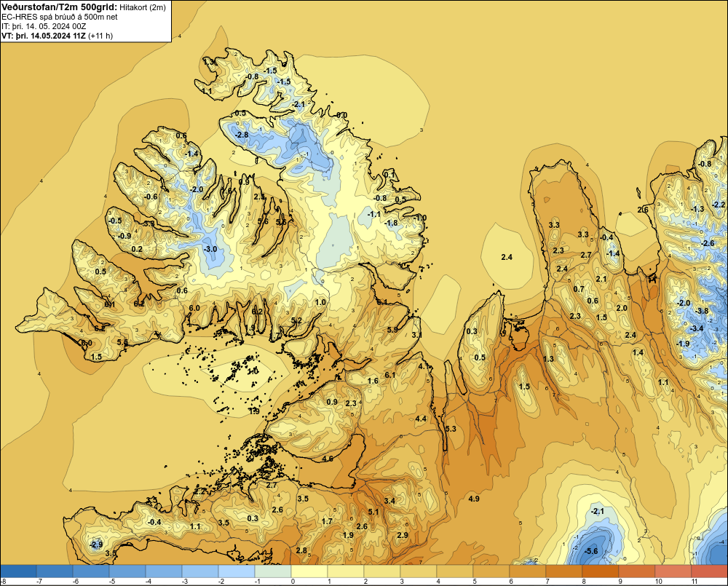Click the 1.6 temperature label on the map
The width and height of the screenshot is (728, 586).
pos(373,381)
